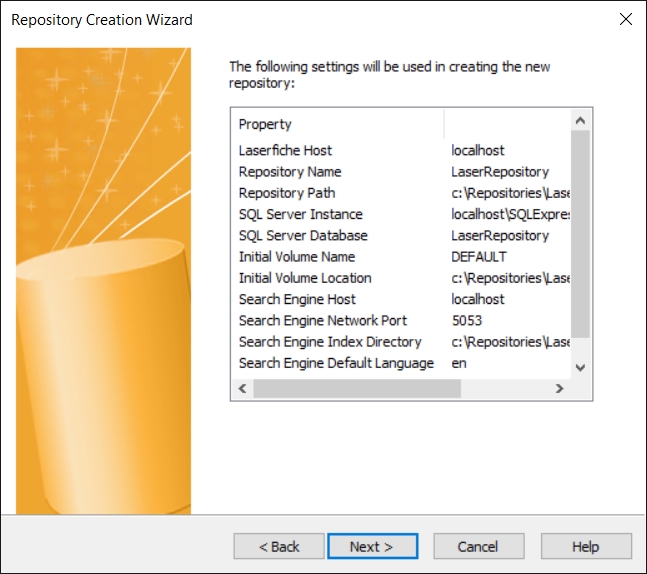Click the Search Engine Host localhost value

(x=477, y=299)
